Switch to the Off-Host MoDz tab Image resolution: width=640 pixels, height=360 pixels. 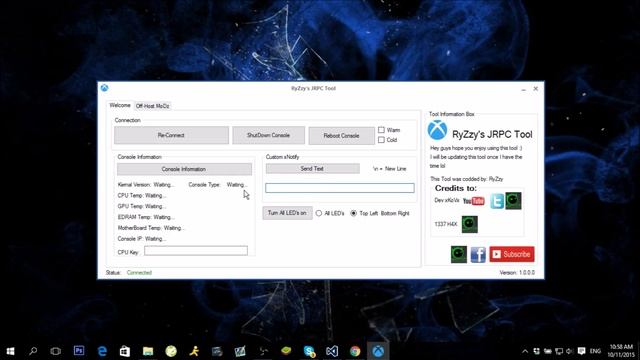tap(153, 106)
